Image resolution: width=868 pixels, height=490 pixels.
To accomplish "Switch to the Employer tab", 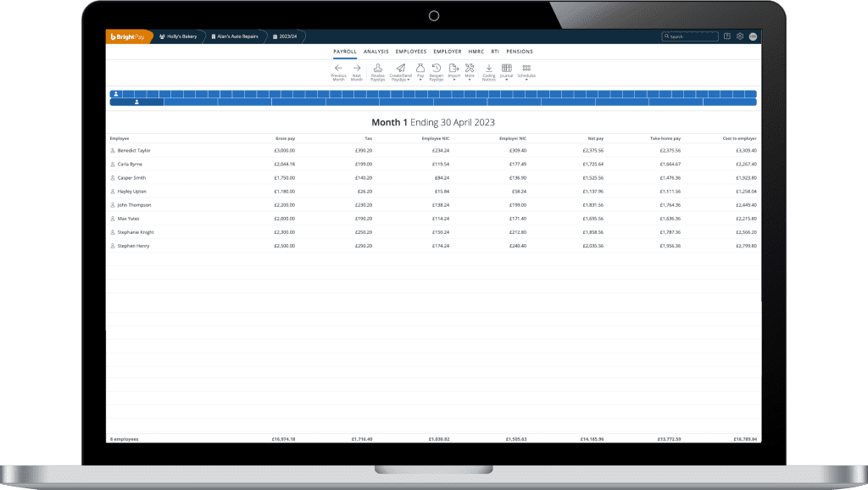I will [448, 52].
